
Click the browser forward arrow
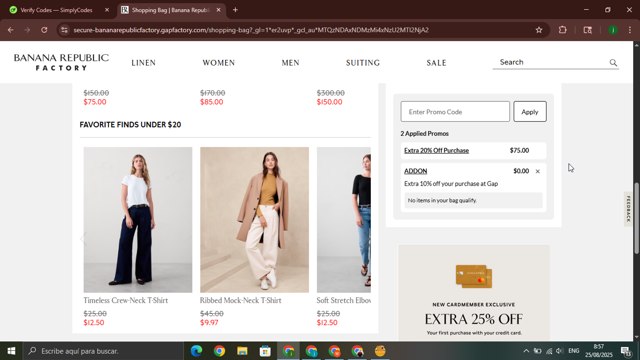click(x=27, y=30)
